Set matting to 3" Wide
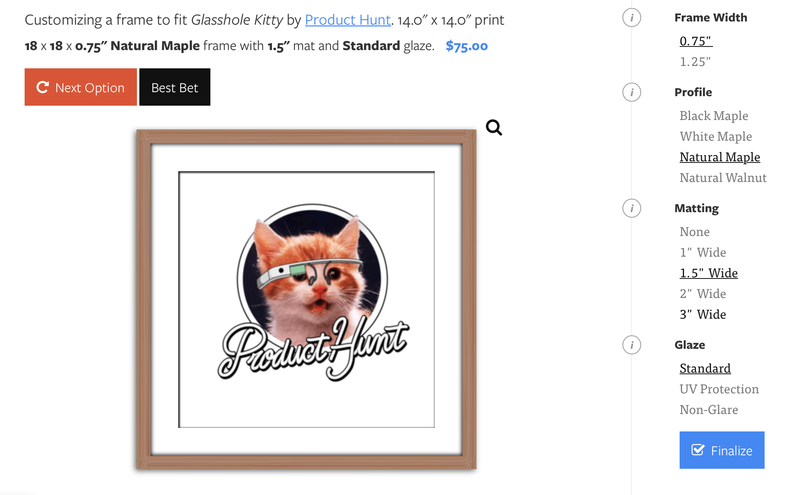 coord(703,314)
